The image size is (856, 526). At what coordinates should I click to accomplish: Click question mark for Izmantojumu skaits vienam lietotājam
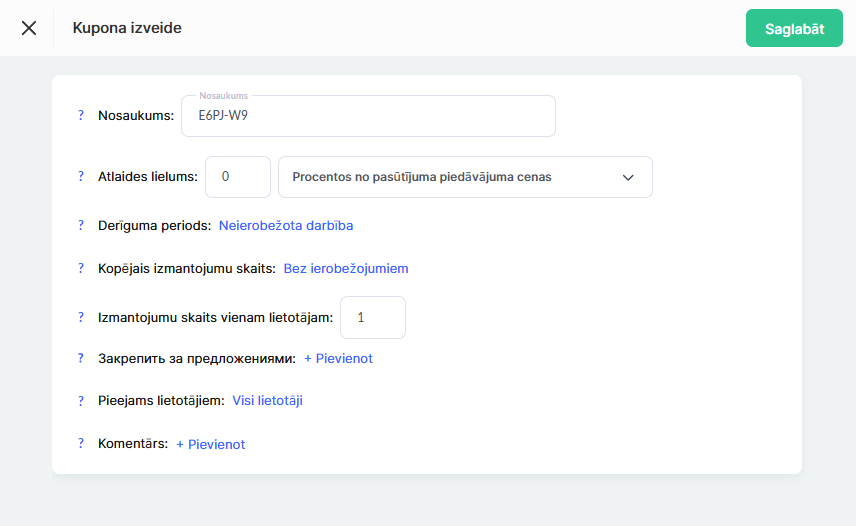pos(81,317)
